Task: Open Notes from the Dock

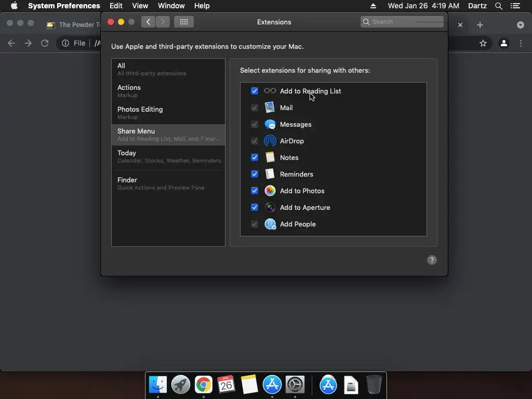Action: pyautogui.click(x=249, y=385)
